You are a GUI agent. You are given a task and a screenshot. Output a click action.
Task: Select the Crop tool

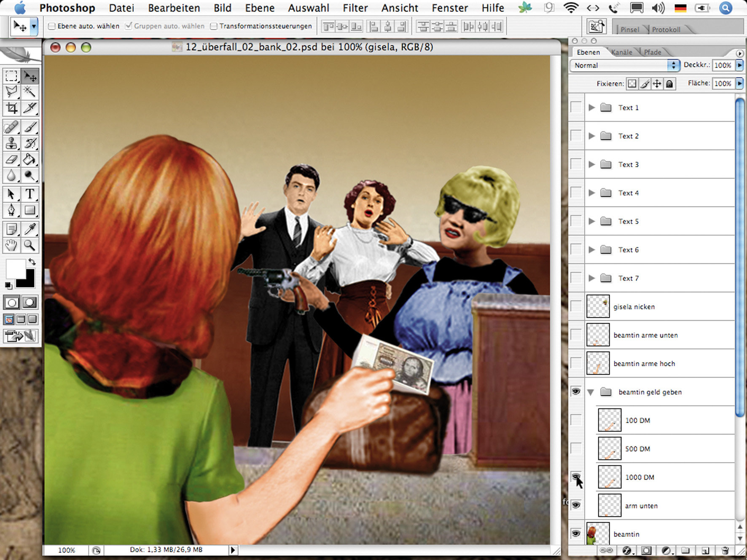click(x=12, y=108)
